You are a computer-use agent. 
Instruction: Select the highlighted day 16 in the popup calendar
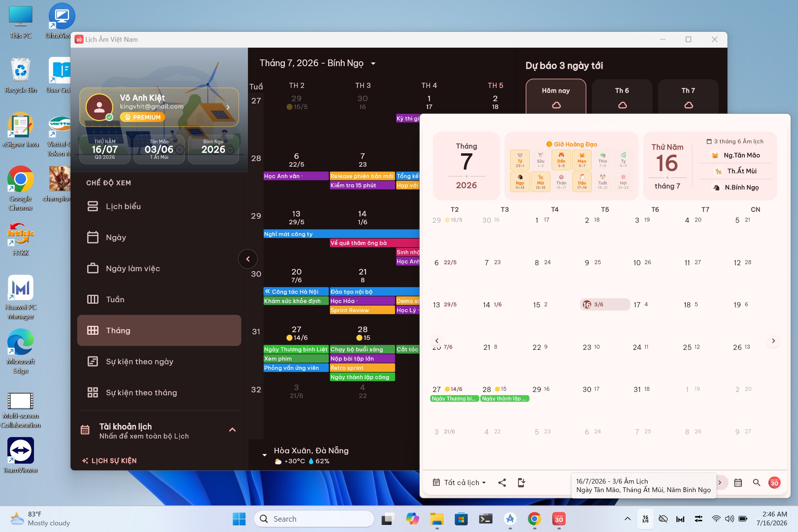[605, 304]
